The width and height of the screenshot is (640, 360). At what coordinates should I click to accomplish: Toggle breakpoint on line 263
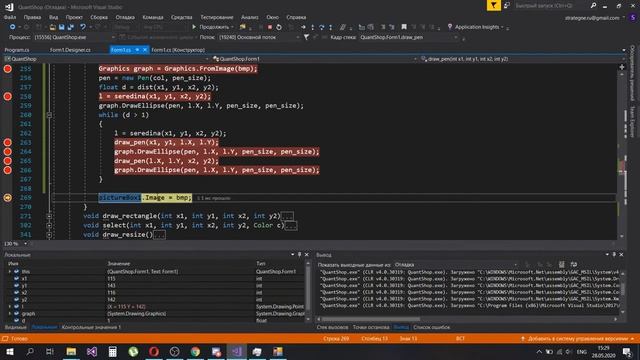(7, 142)
